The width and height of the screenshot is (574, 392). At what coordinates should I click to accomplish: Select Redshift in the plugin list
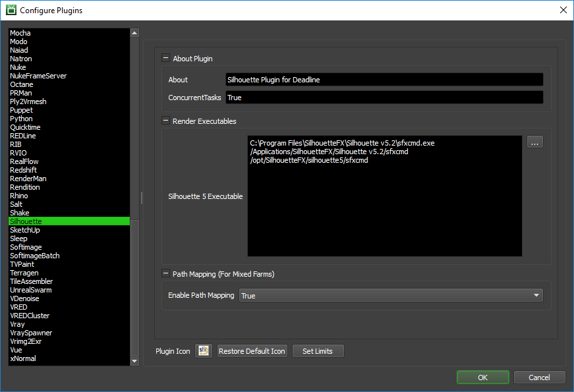(69, 170)
